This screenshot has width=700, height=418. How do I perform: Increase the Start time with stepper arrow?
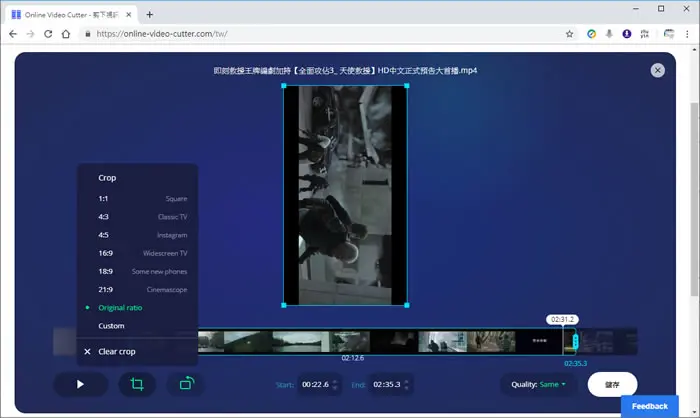coord(335,381)
